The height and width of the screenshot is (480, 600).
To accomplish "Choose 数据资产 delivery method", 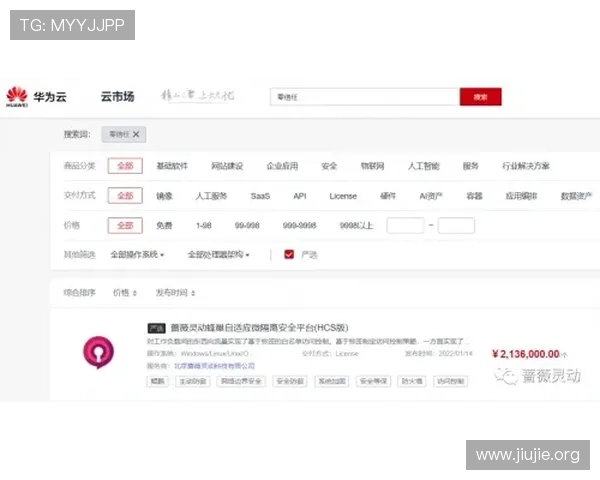I will (576, 196).
